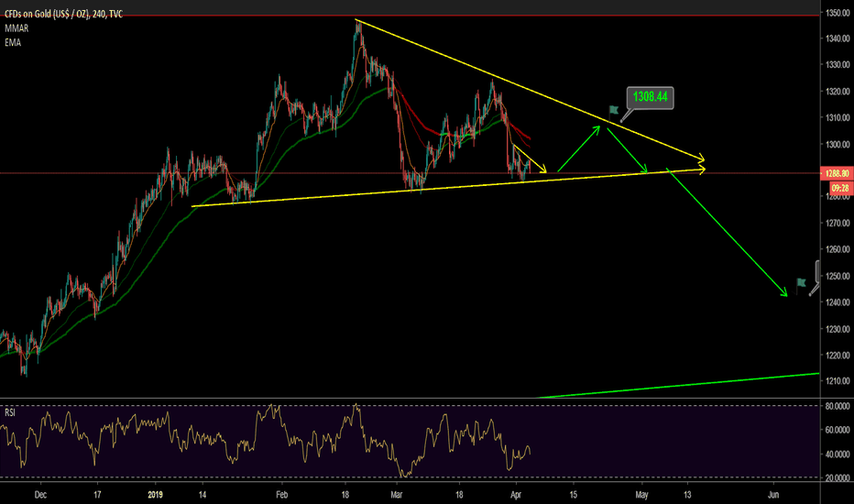
Task: Click the 2019 year label on time axis
Action: point(156,495)
